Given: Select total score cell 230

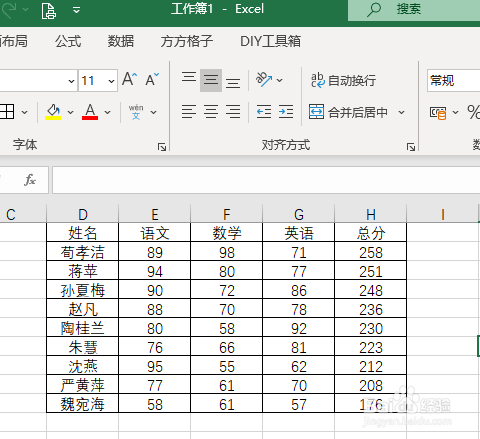Looking at the screenshot, I should 371,328.
